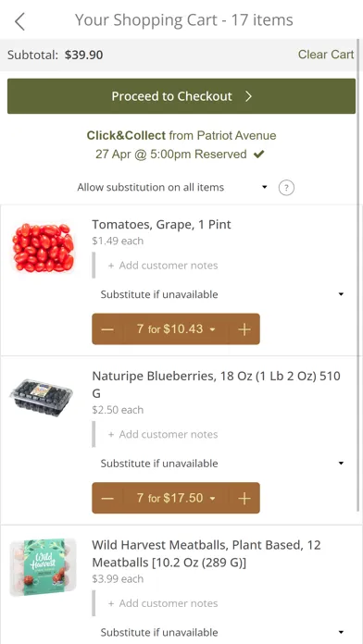Open substitution dropdown for Wild Harvest Meatballs
The image size is (363, 644).
222,632
